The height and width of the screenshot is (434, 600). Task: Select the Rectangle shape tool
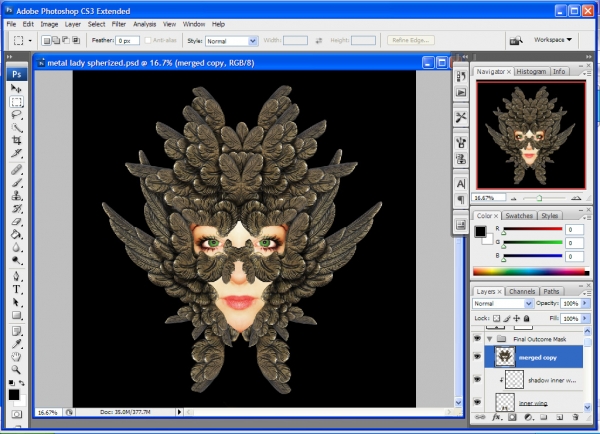coord(16,315)
